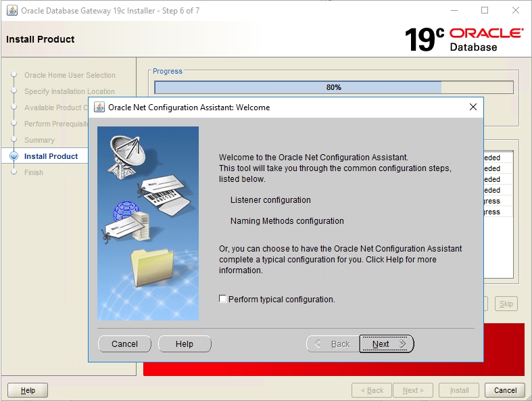Close the Net Configuration Assistant window
The width and height of the screenshot is (532, 401).
473,107
